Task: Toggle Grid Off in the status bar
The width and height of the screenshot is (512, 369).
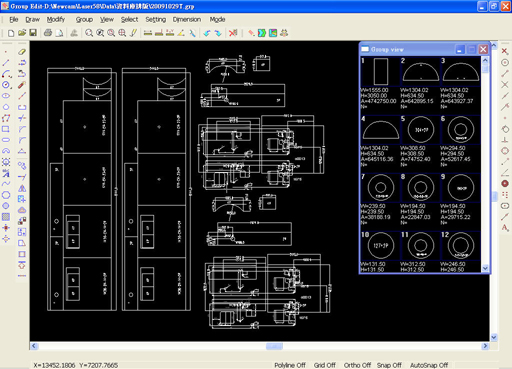Action: pyautogui.click(x=324, y=365)
